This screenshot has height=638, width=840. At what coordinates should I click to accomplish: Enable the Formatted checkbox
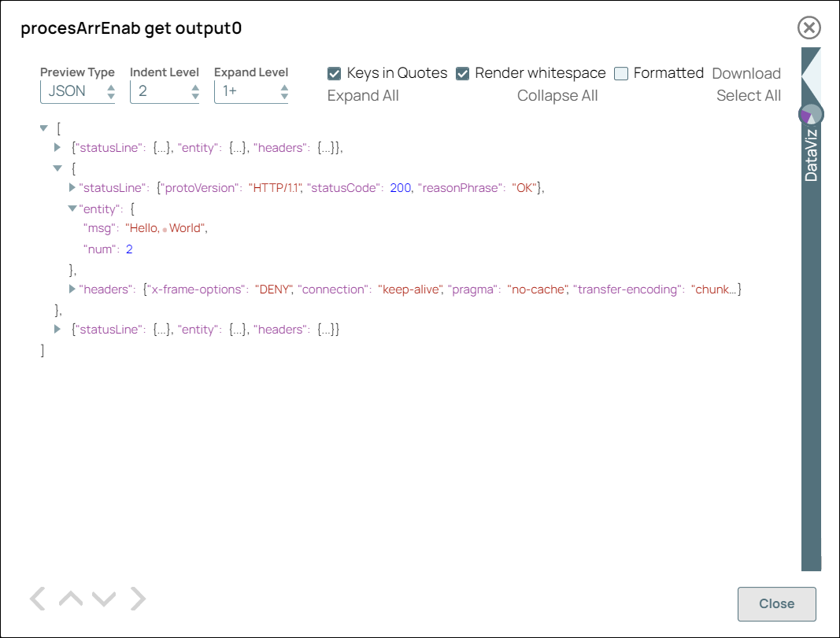pyautogui.click(x=620, y=72)
